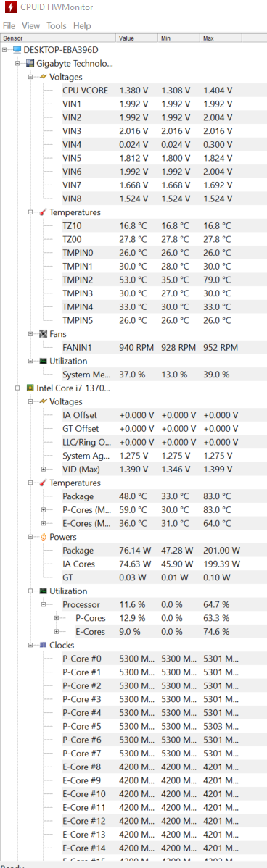Click the motherboard Voltages lightning icon
The width and height of the screenshot is (267, 868).
coord(44,77)
